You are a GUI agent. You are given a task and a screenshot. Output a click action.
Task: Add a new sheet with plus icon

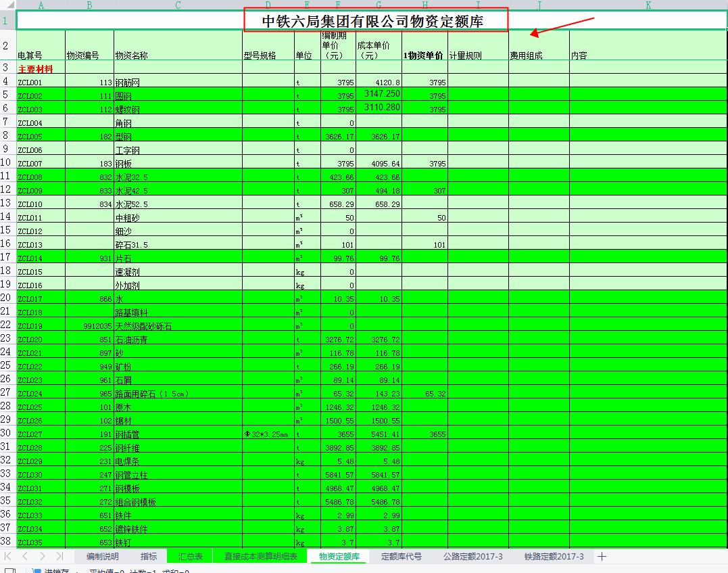tap(602, 556)
